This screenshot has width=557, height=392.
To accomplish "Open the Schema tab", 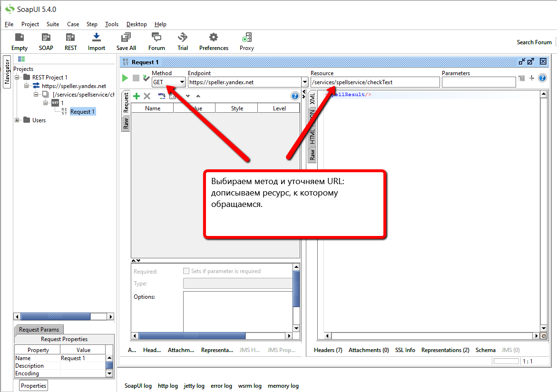I will [x=485, y=350].
